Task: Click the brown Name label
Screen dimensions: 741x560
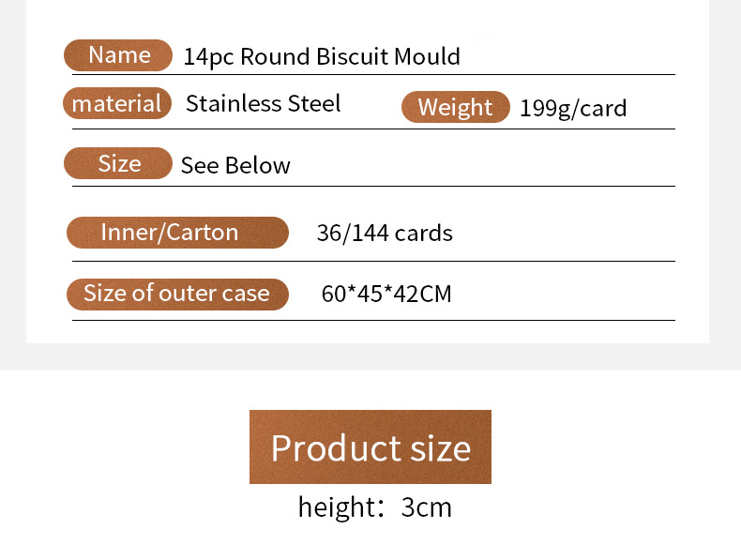Action: point(118,55)
